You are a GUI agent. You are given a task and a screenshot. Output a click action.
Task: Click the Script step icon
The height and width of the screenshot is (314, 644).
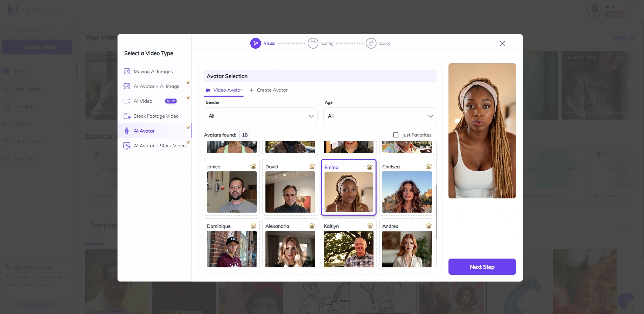pos(371,43)
